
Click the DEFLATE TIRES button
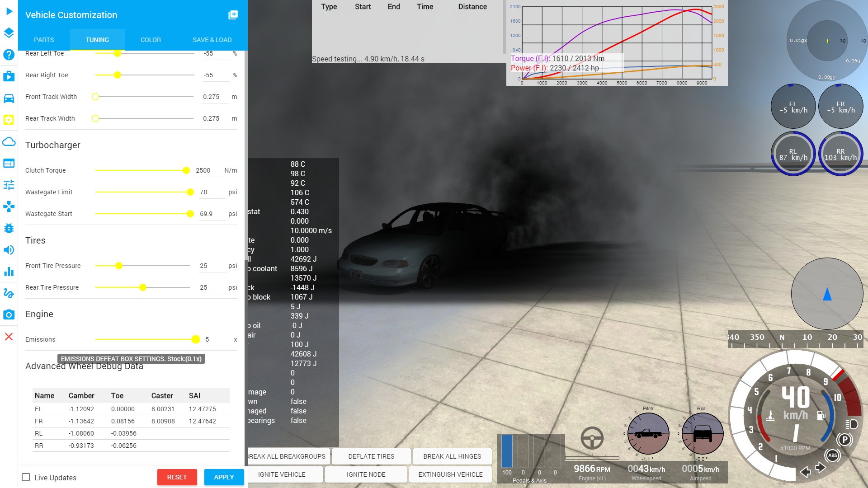pyautogui.click(x=371, y=456)
